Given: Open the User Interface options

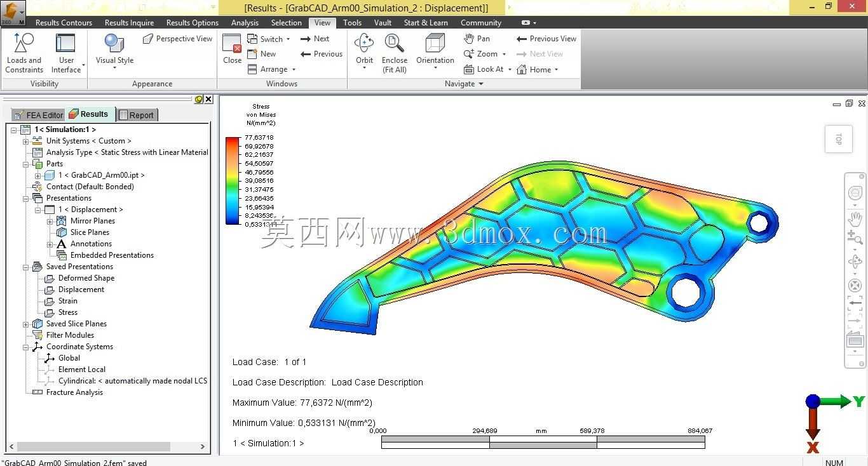Looking at the screenshot, I should [66, 53].
